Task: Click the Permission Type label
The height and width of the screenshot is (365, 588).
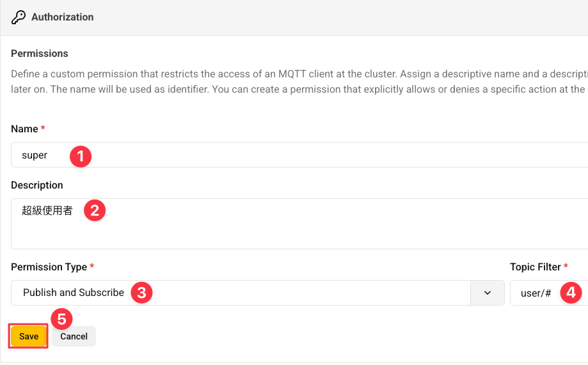Action: click(x=49, y=267)
